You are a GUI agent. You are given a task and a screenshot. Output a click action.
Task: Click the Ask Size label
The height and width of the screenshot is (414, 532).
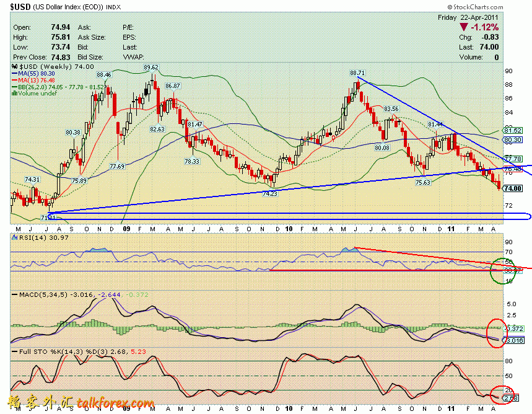(92, 37)
